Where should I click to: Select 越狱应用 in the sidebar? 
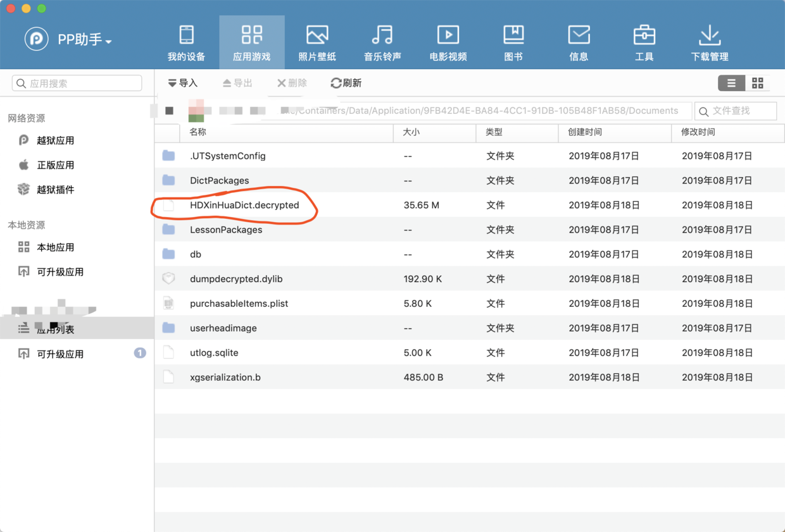56,140
